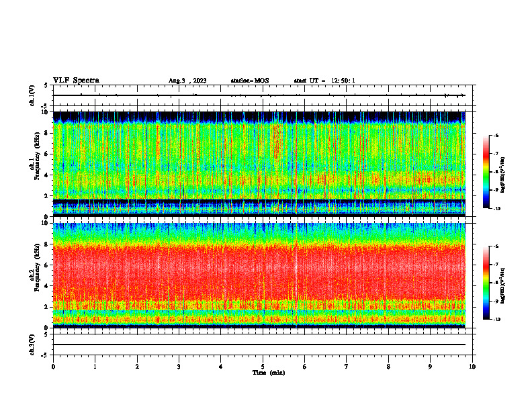Click the ch.1(V) waveform axis label
Screen dimensions: 532x411
[32, 95]
